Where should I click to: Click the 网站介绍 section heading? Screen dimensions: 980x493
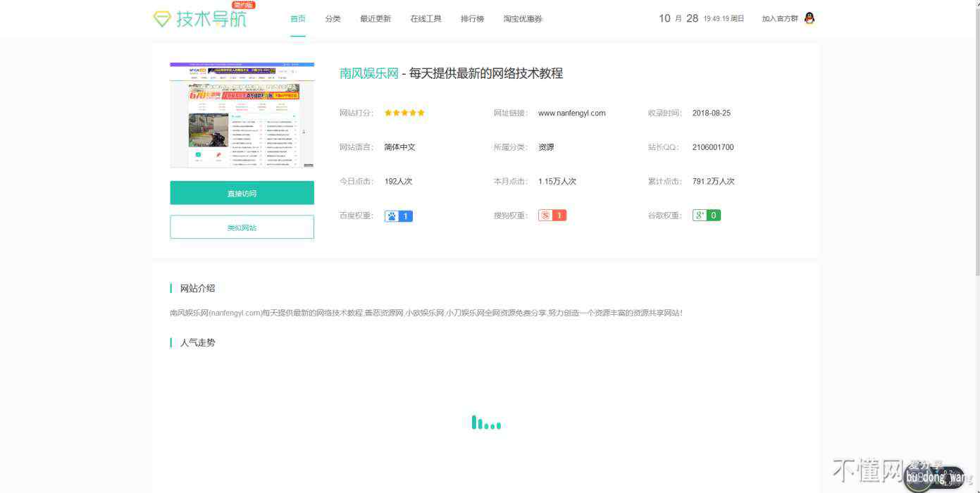click(x=198, y=288)
